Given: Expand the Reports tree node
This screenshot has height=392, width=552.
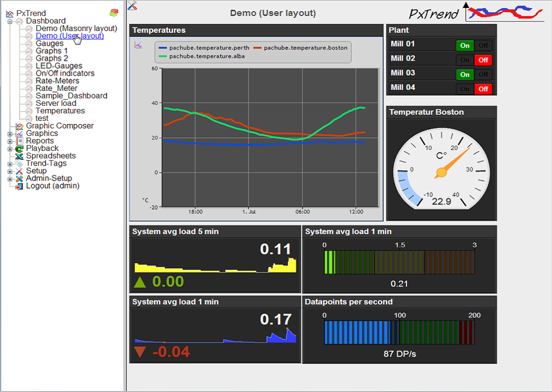Looking at the screenshot, I should click(10, 141).
